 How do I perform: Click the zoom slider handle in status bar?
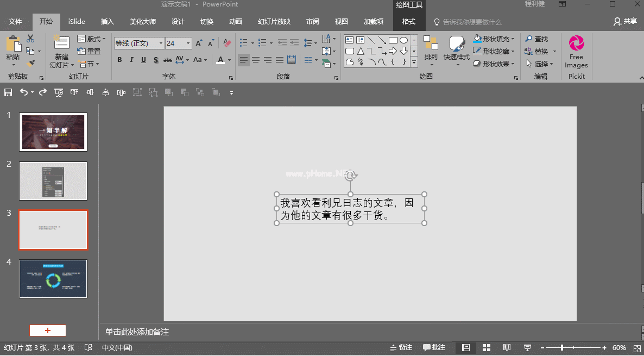click(562, 347)
